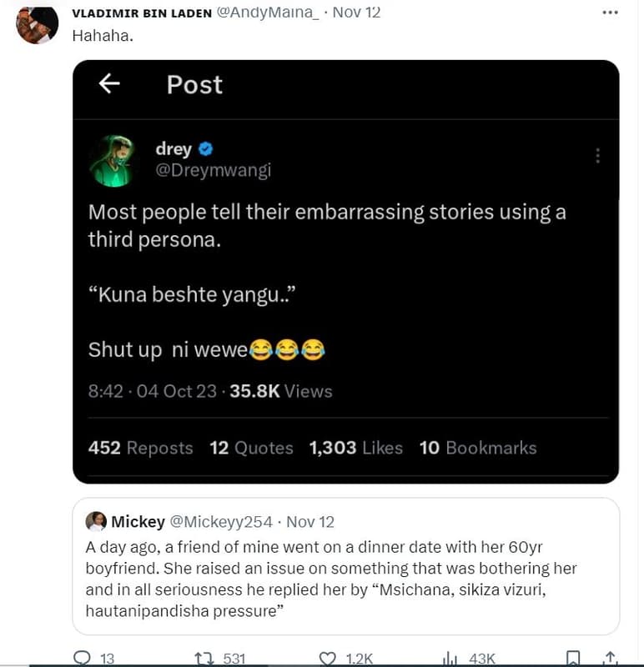Open the tweet's three-dot more options menu
Image resolution: width=644 pixels, height=667 pixels.
point(610,13)
